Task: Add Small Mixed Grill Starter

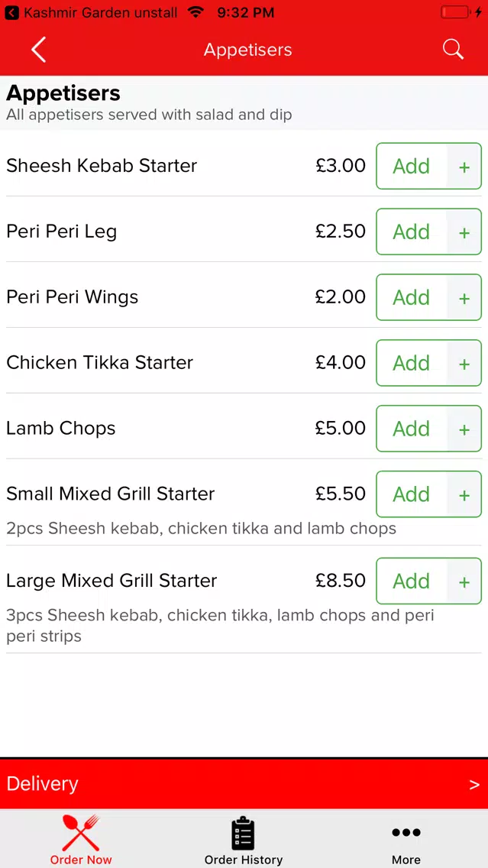Action: pos(412,495)
